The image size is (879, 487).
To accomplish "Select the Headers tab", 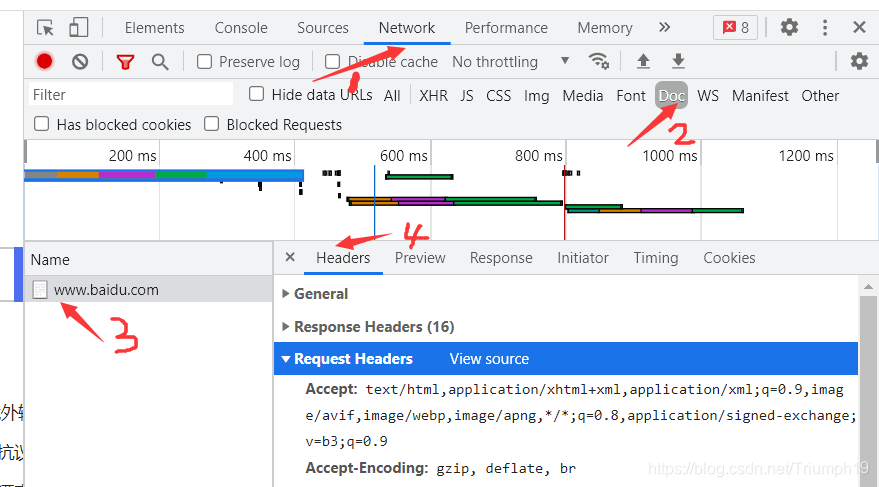I will [343, 258].
